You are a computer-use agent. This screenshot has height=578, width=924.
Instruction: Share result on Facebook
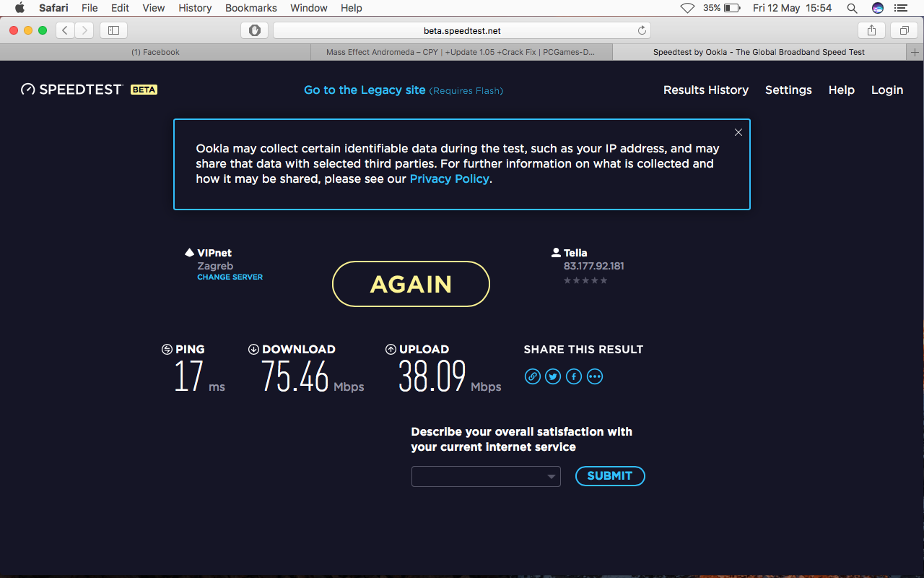pos(574,376)
